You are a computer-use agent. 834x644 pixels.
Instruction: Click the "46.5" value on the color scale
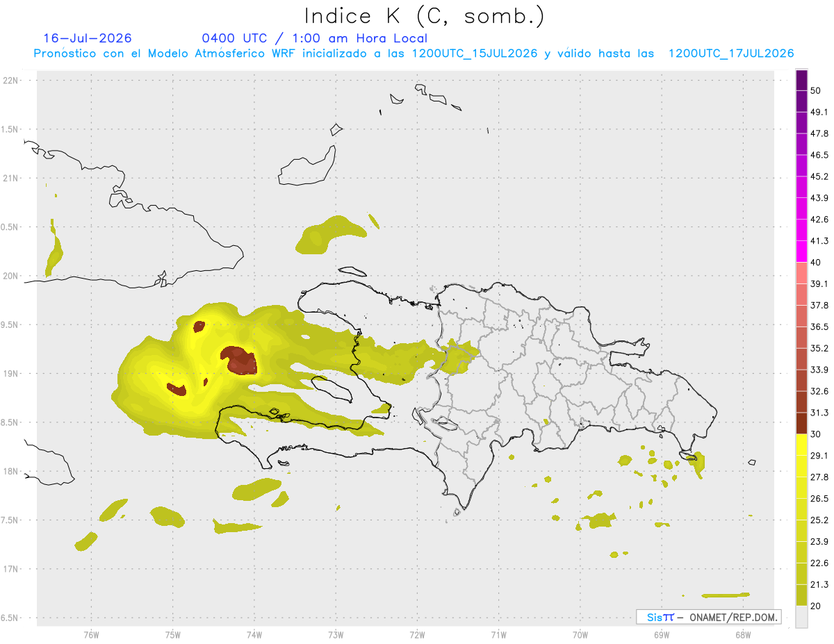point(820,155)
